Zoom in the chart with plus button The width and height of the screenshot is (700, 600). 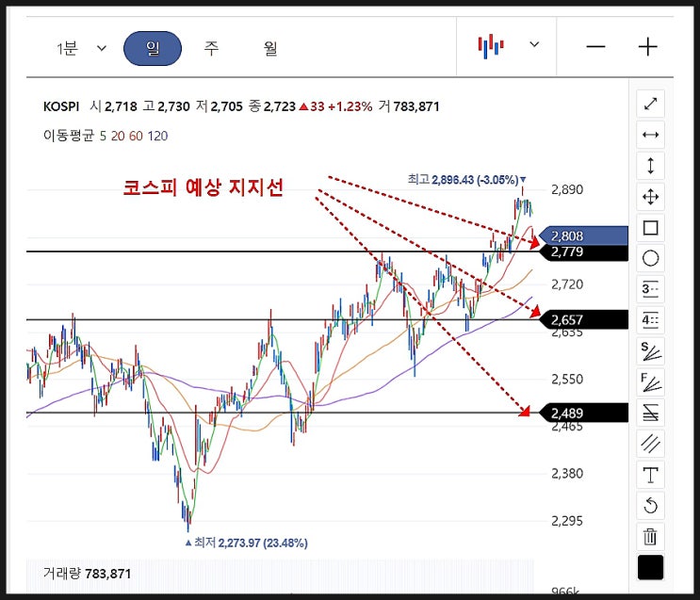pyautogui.click(x=648, y=46)
